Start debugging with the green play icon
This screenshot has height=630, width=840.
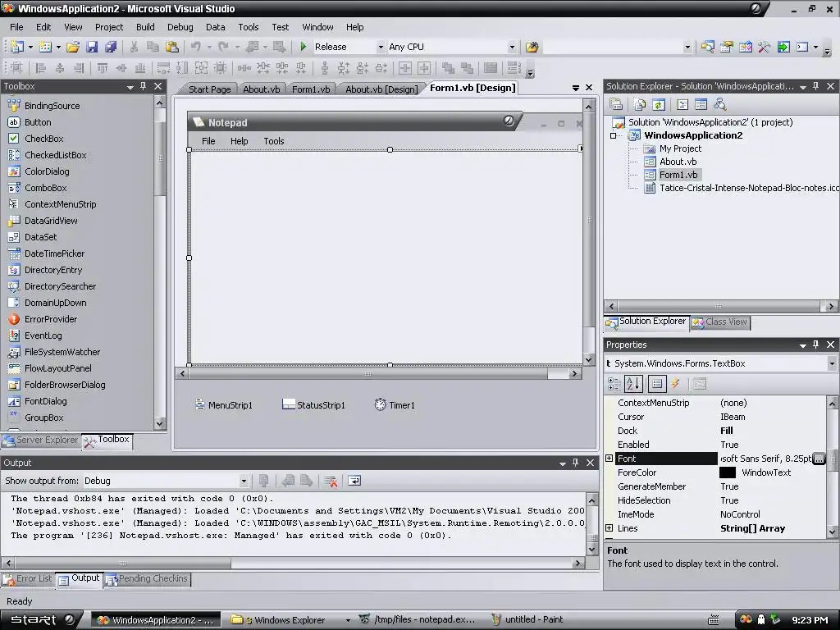(x=304, y=47)
